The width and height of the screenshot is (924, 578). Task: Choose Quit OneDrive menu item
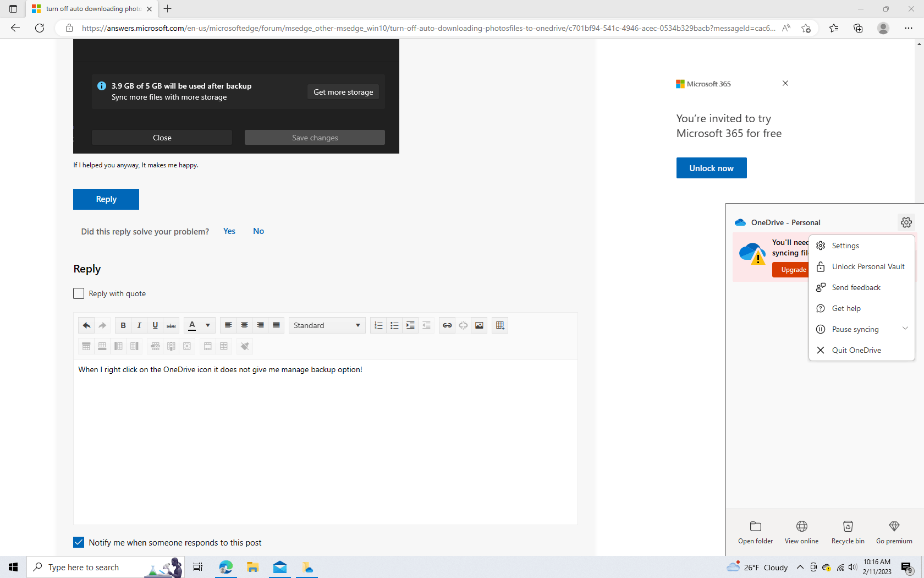862,350
